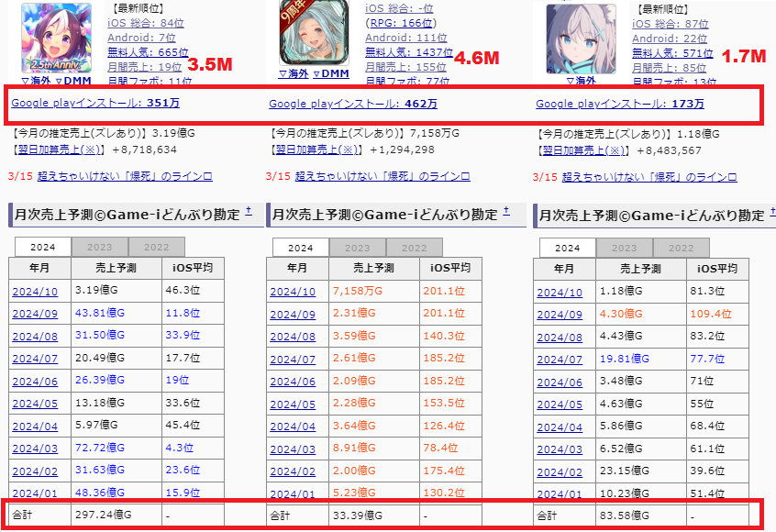776x532 pixels.
Task: Open 2024/05 link in 2.28億G row
Action: (293, 405)
